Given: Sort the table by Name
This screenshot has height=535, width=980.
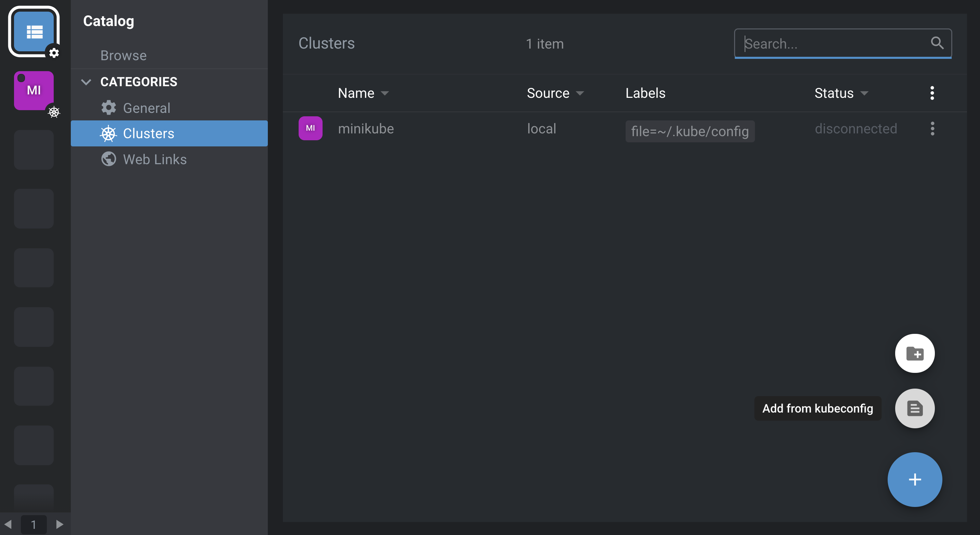Looking at the screenshot, I should [363, 92].
